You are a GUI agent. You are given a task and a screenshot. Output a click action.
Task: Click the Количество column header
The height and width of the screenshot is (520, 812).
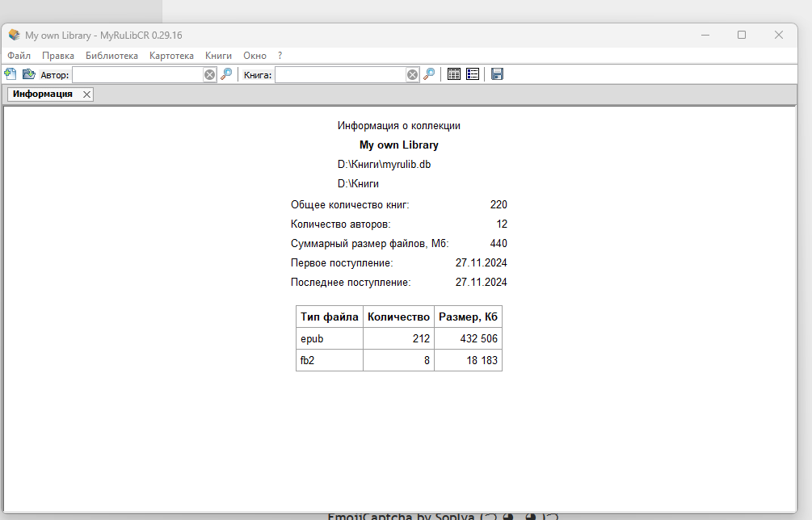click(x=399, y=317)
